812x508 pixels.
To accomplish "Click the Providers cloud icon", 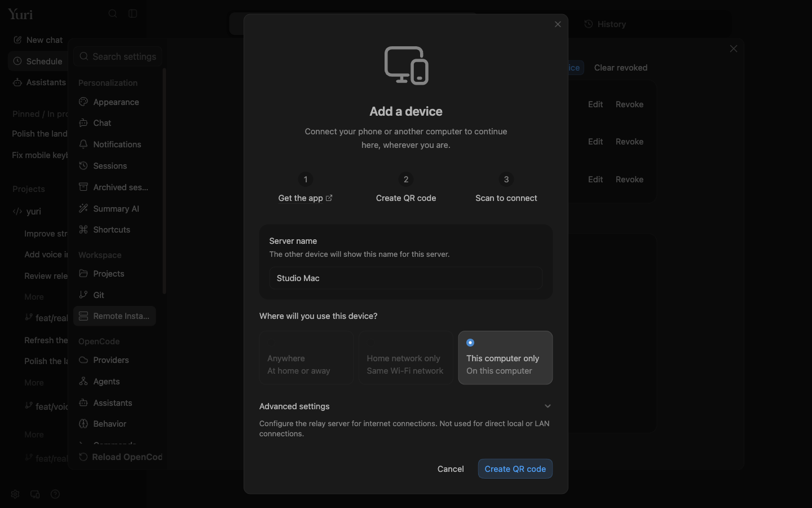I will coord(83,360).
